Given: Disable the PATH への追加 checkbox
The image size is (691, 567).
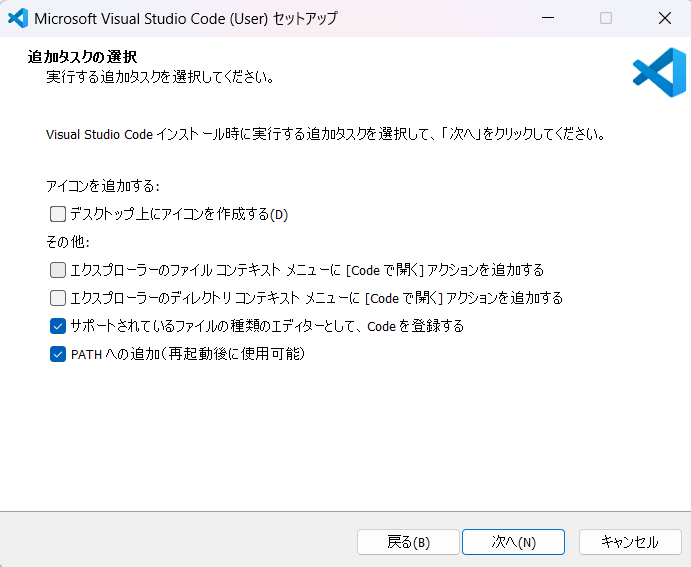Looking at the screenshot, I should coord(58,354).
